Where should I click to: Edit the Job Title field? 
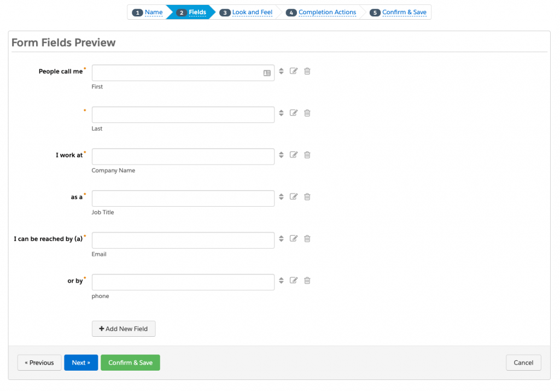(x=294, y=196)
